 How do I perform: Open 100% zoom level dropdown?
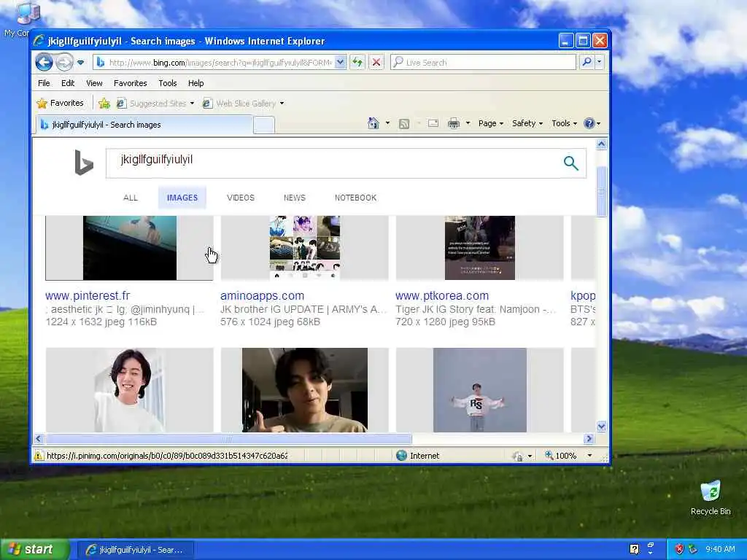tap(589, 456)
